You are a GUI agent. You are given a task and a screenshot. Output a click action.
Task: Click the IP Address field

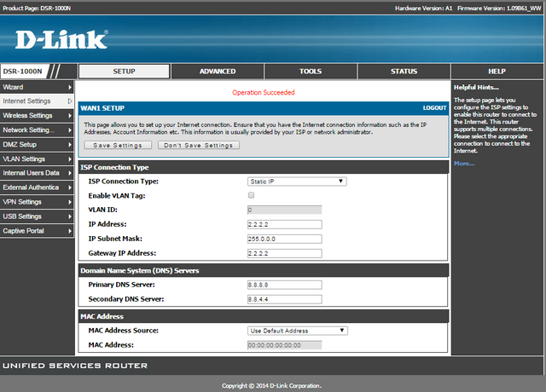pos(284,224)
